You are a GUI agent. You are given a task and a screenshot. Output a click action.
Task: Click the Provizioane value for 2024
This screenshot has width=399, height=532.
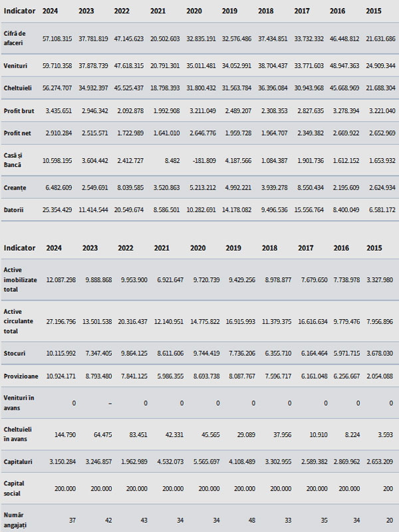point(61,376)
